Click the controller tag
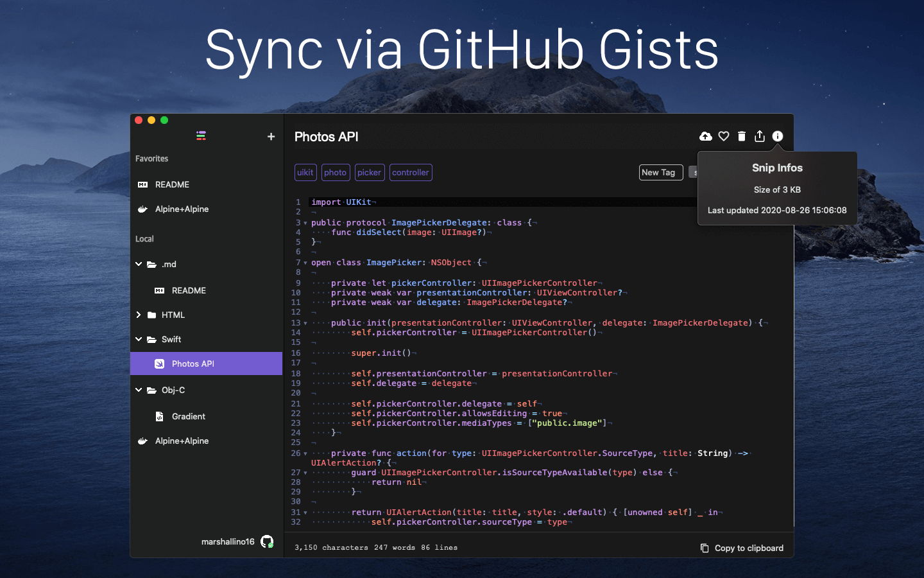Screen dimensions: 924x578 click(411, 172)
